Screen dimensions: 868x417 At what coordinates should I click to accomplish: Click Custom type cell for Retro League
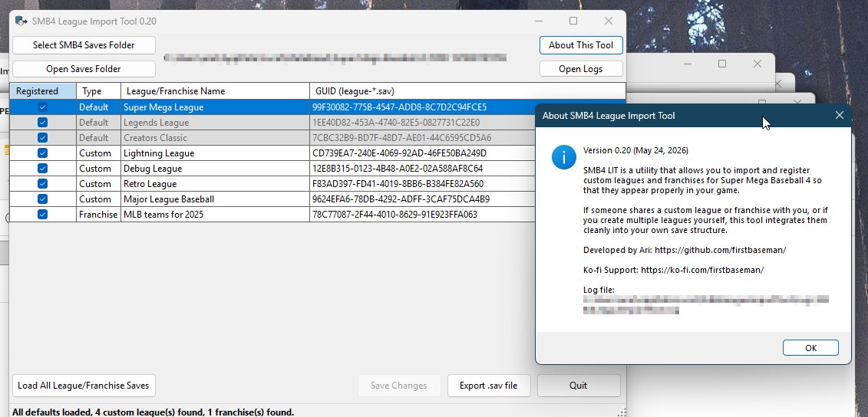click(x=98, y=184)
